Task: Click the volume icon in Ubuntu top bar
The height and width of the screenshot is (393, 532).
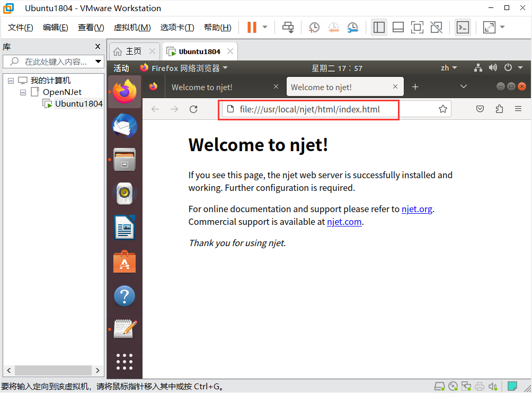Action: click(493, 68)
